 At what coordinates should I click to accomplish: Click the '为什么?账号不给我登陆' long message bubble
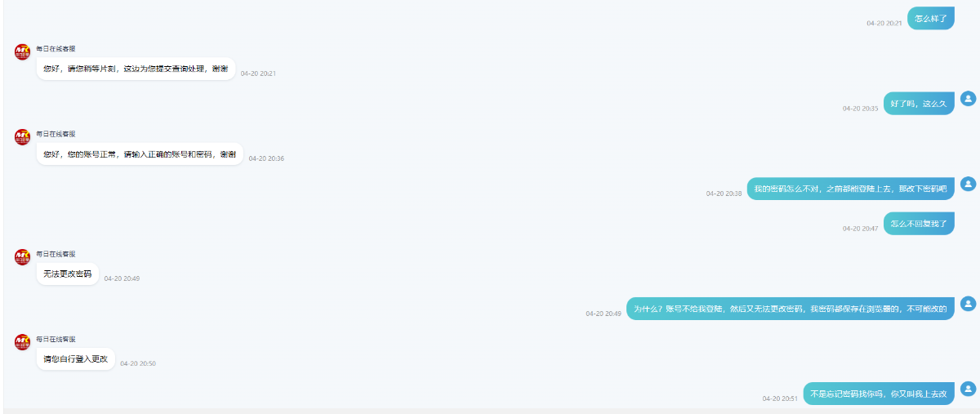click(791, 309)
